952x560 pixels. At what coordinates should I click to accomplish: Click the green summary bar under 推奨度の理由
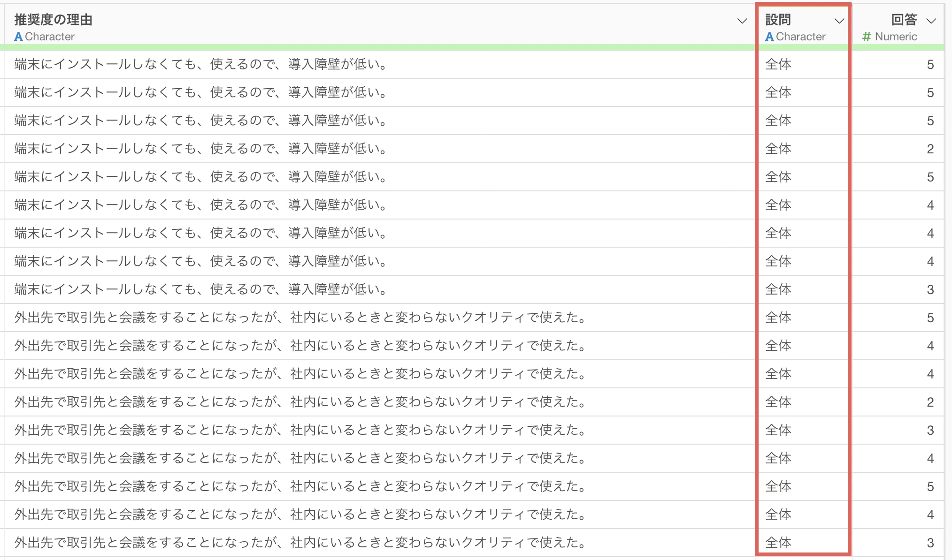tap(376, 47)
